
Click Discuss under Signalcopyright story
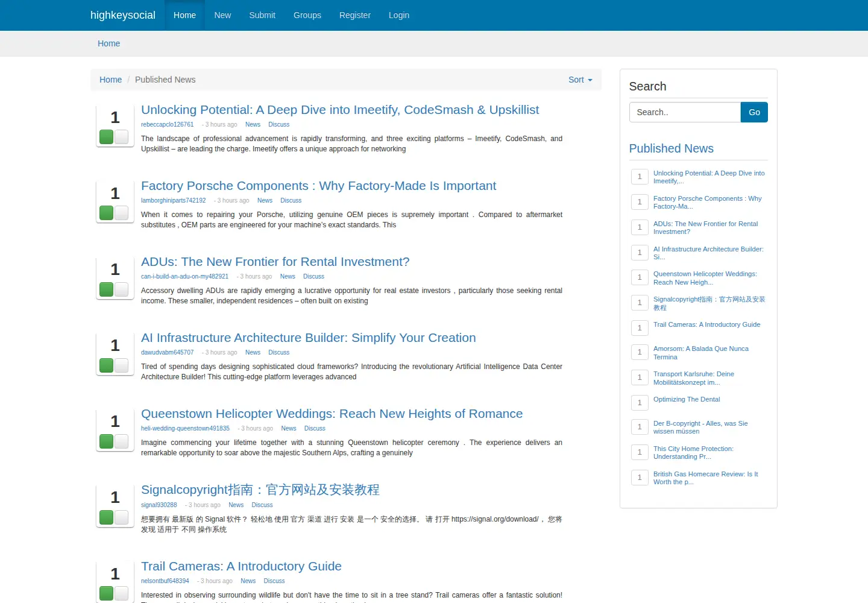pos(262,505)
